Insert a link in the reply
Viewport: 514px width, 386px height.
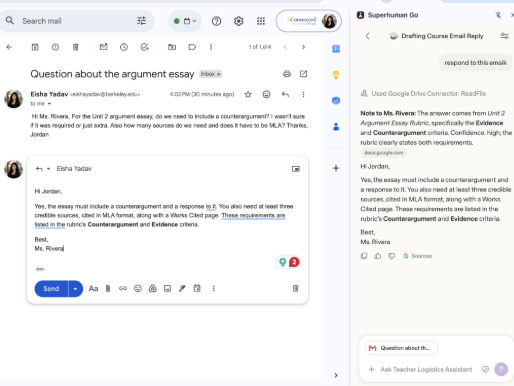pos(123,288)
